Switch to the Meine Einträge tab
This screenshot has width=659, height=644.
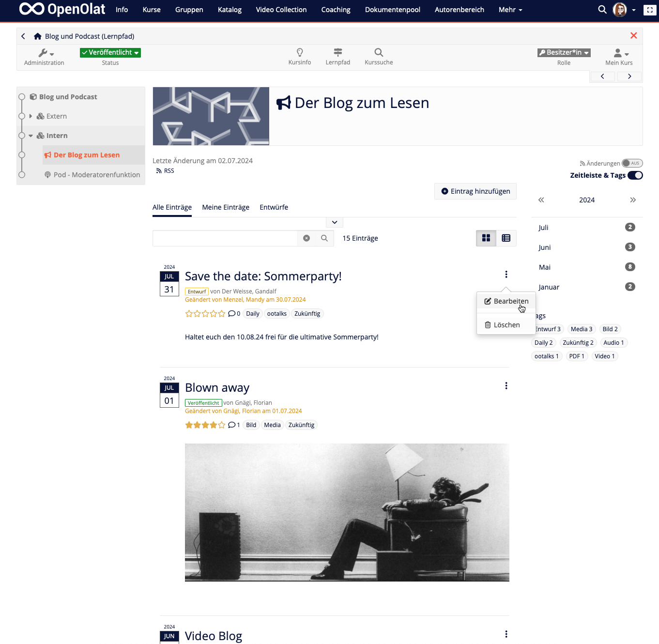coord(225,207)
